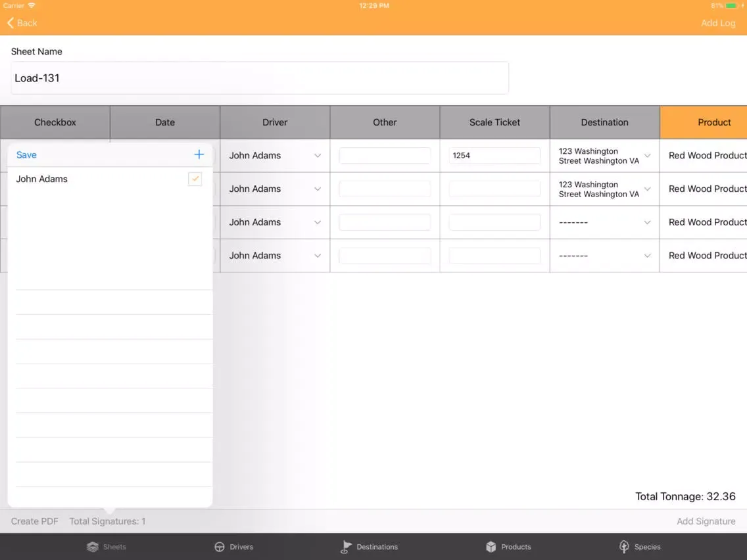Switch to the Products tab

pos(508,547)
